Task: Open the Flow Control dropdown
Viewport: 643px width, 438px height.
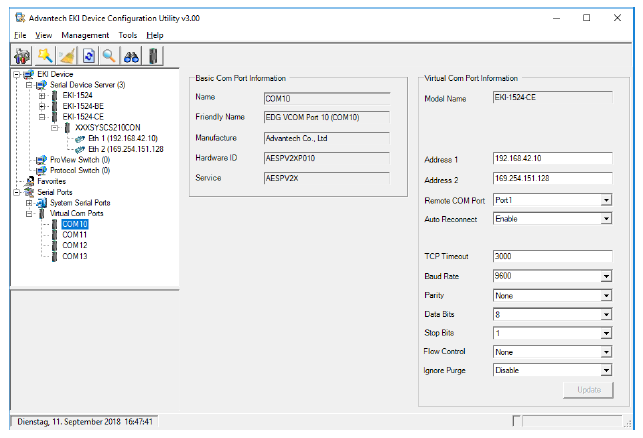Action: (x=606, y=352)
